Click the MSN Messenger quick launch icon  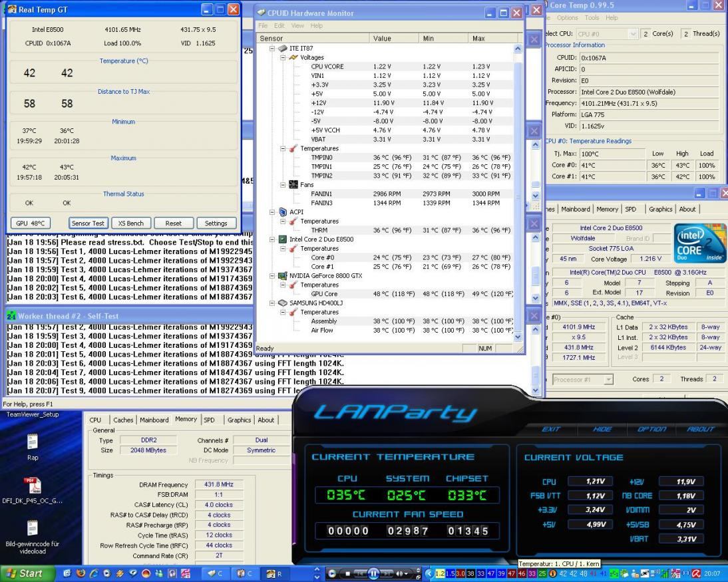pyautogui.click(x=159, y=573)
